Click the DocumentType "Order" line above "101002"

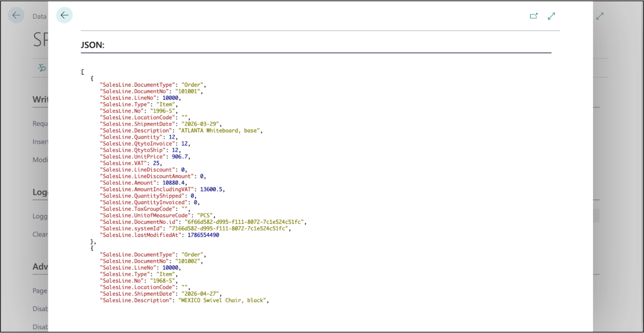click(153, 255)
